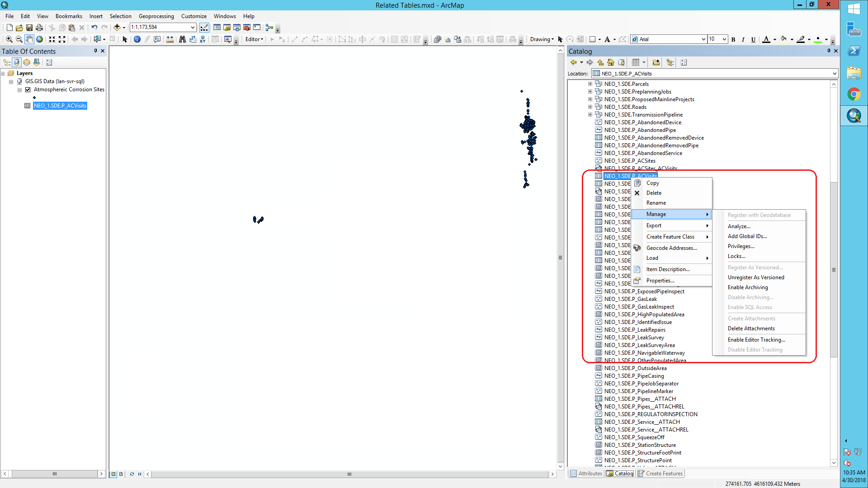
Task: Open the Find binoculars tool
Action: 182,39
